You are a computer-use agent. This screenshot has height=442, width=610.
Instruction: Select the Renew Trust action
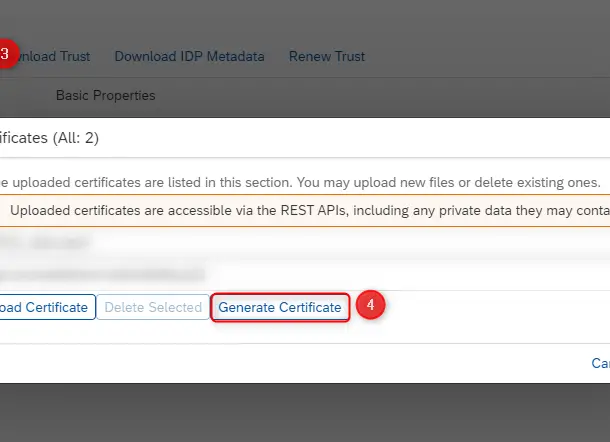(326, 56)
